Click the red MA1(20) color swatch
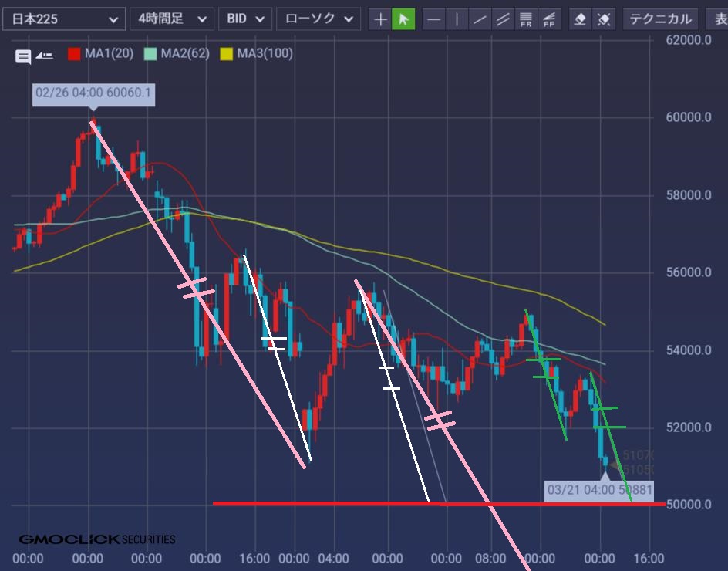Viewport: 728px width, 571px height. coord(74,54)
